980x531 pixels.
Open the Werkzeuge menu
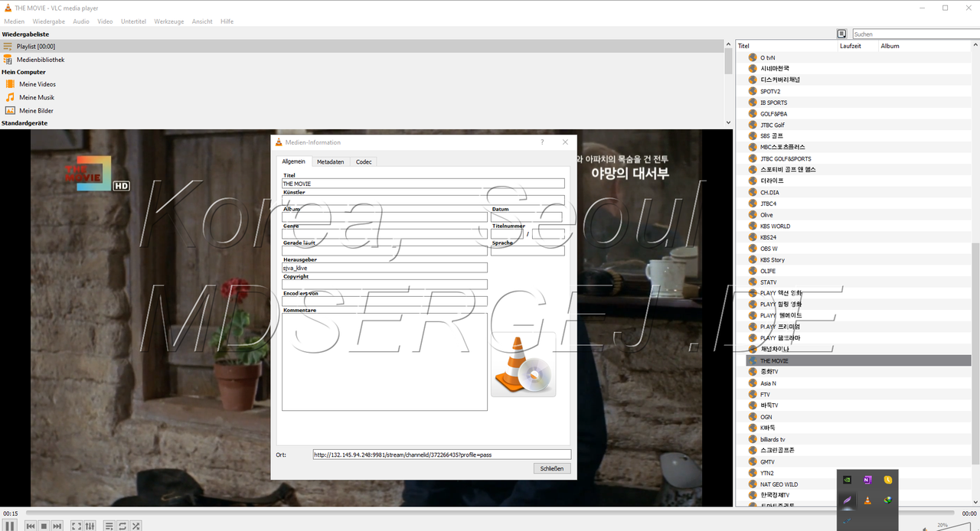[x=169, y=21]
